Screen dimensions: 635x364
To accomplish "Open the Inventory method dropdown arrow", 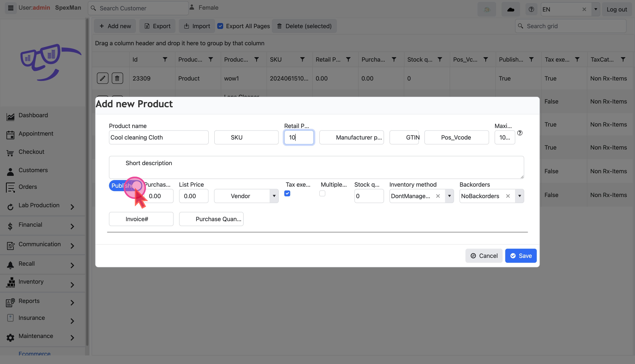I will (x=449, y=196).
